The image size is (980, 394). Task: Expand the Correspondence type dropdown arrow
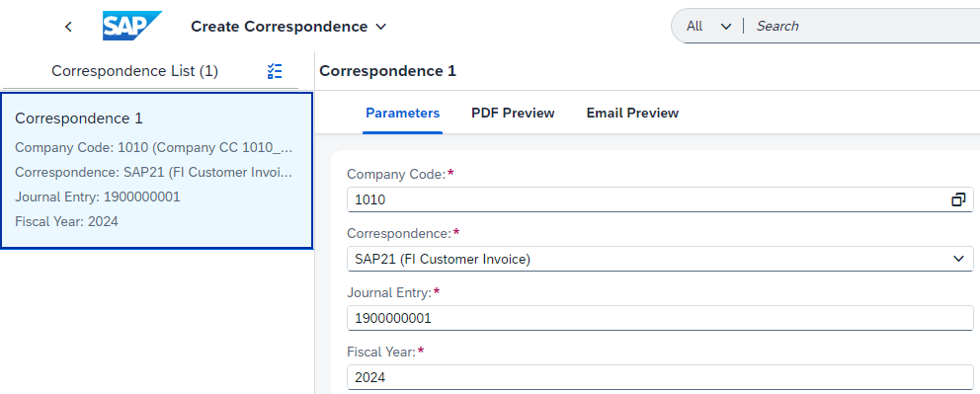(x=958, y=259)
